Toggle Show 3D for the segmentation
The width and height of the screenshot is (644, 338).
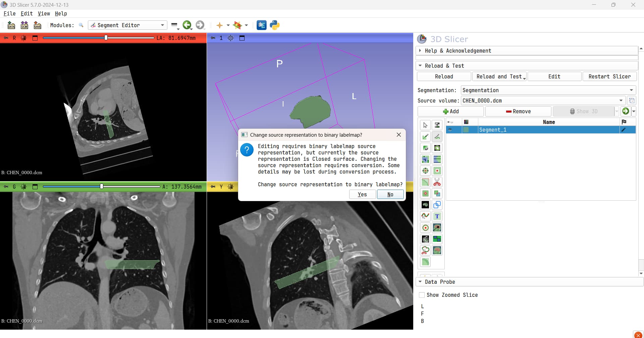click(583, 112)
